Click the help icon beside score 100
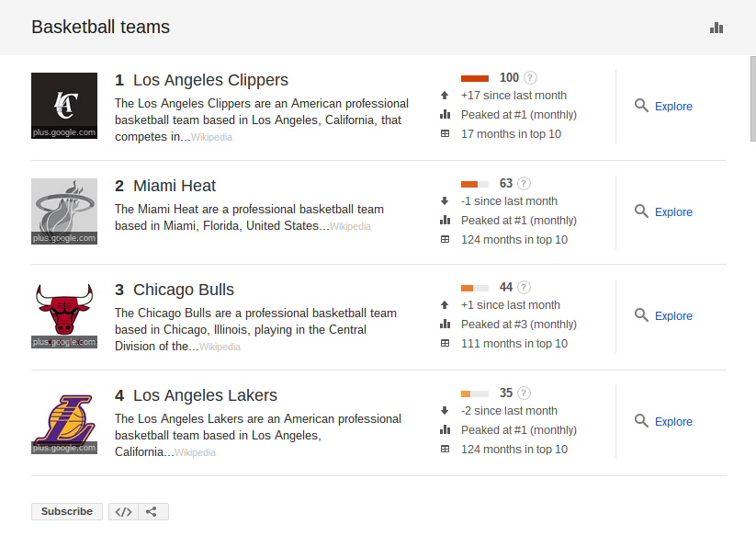The height and width of the screenshot is (536, 756). click(530, 77)
